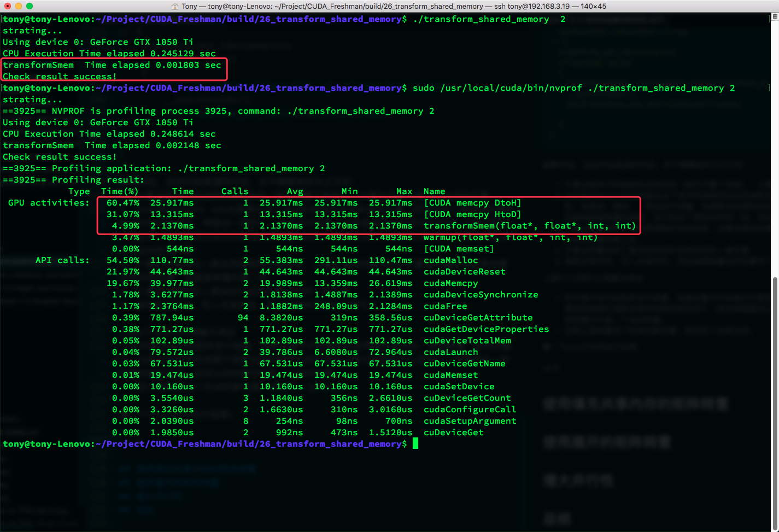The width and height of the screenshot is (779, 532).
Task: Select the '[CUDA memcpy DtoH]' entry
Action: tap(472, 203)
